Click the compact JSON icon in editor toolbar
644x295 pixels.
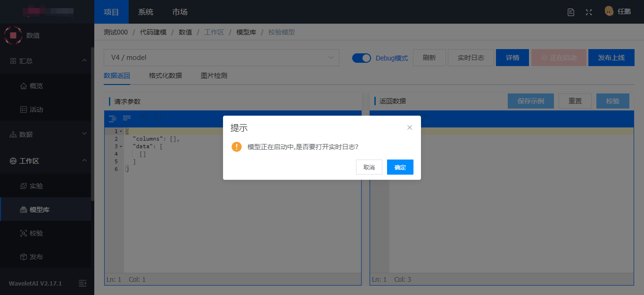coord(127,118)
